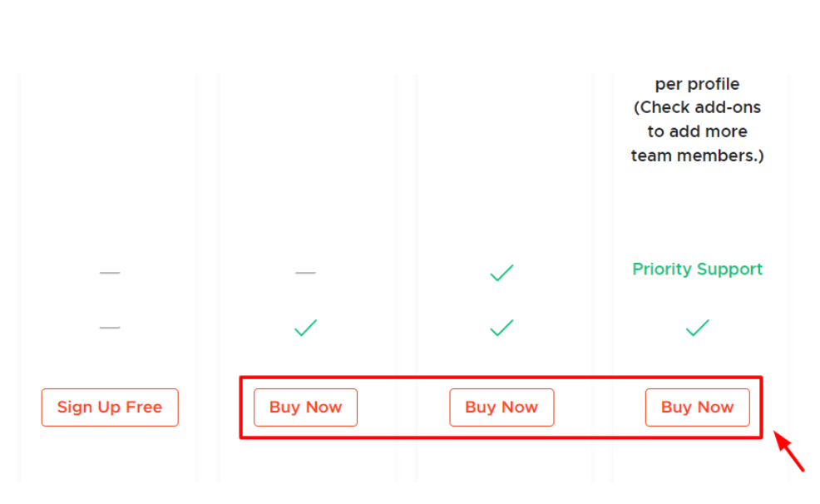Select the green Priority Support text

click(x=697, y=269)
